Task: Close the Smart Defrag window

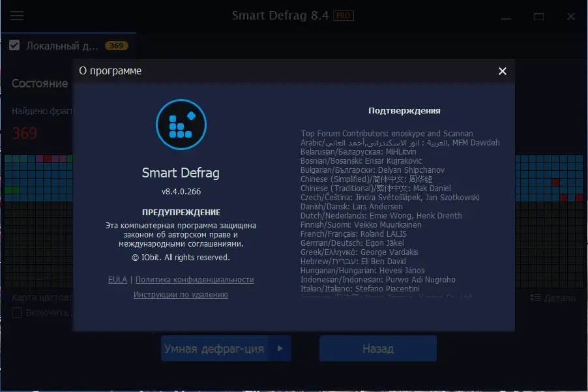Action: [x=571, y=16]
